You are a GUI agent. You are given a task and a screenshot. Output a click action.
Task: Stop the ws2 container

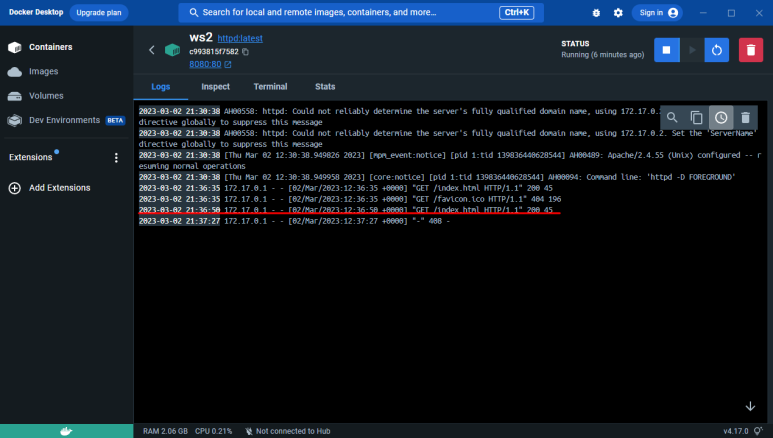click(x=667, y=50)
